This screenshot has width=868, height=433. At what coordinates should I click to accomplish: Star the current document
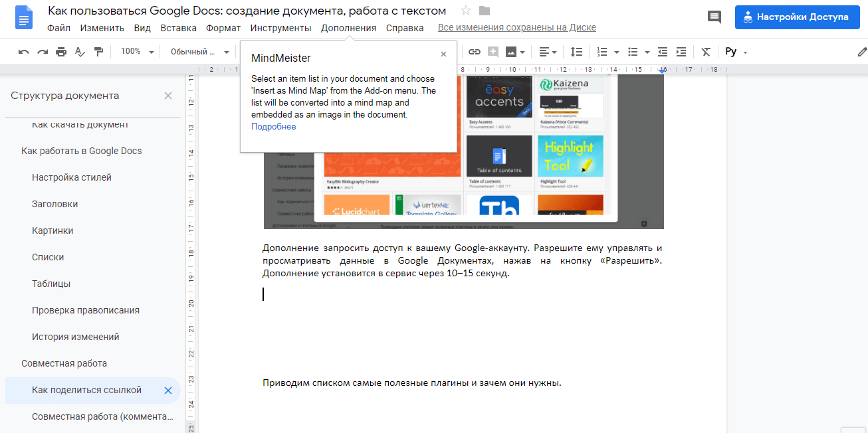(465, 11)
